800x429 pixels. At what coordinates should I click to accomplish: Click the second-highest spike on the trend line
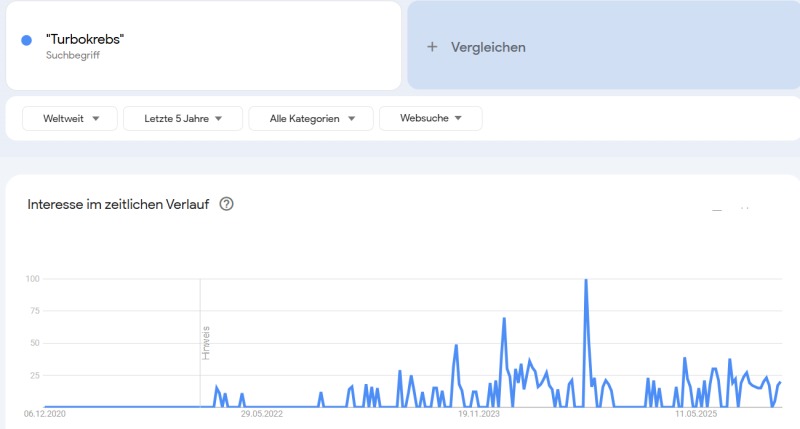pos(504,319)
